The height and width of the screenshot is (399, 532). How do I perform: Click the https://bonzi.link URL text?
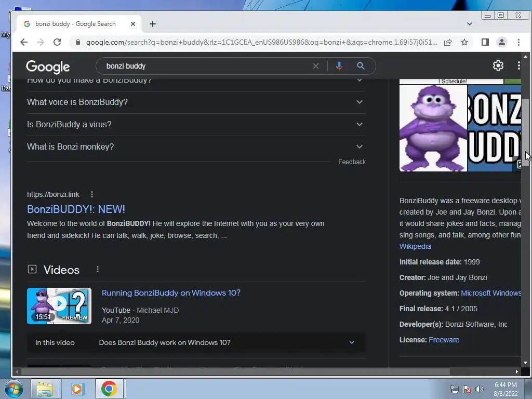point(53,194)
